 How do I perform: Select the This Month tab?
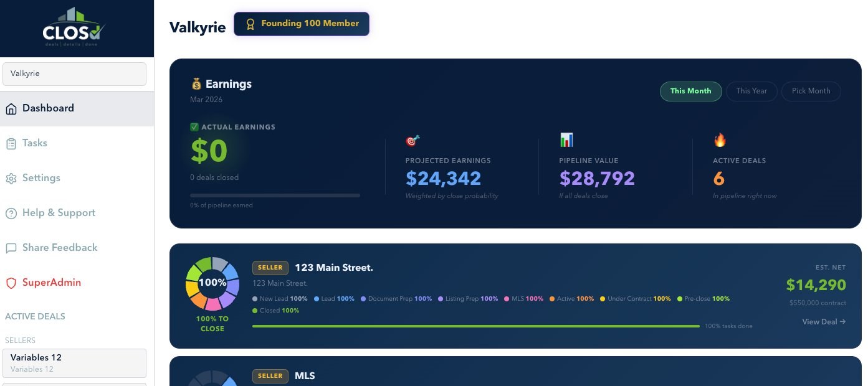point(690,91)
